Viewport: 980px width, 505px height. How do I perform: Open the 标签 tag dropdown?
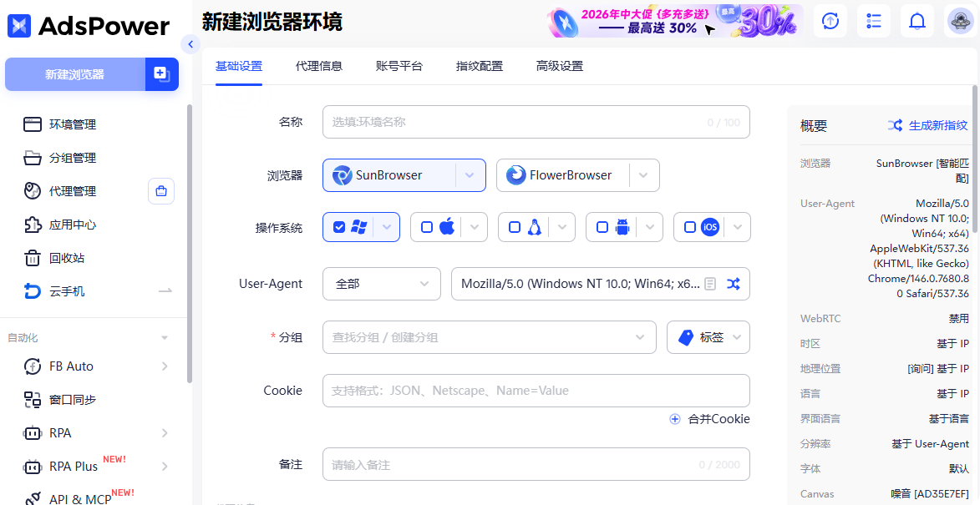tap(708, 337)
